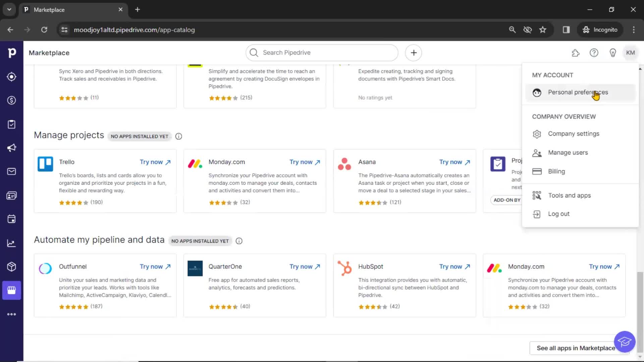Open Products box icon in sidebar
The width and height of the screenshot is (644, 362).
click(x=12, y=267)
